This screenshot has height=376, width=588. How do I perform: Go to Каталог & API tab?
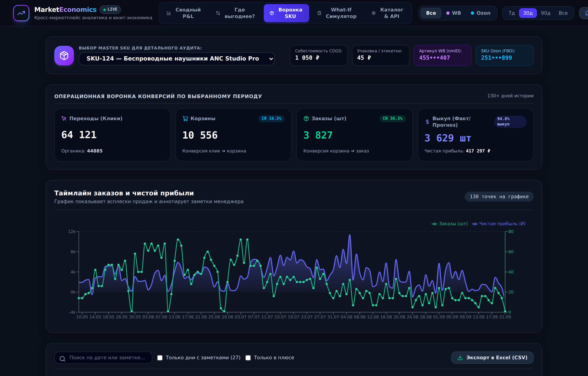pyautogui.click(x=388, y=13)
